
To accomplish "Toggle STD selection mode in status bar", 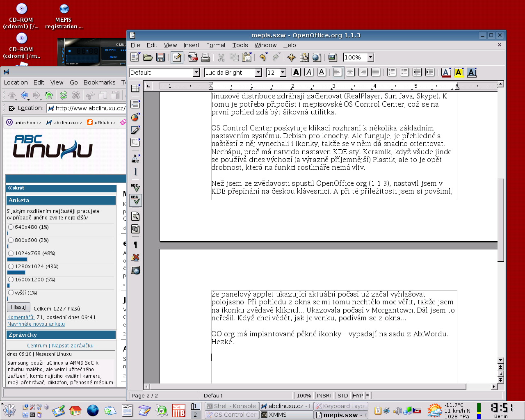I will (x=342, y=395).
